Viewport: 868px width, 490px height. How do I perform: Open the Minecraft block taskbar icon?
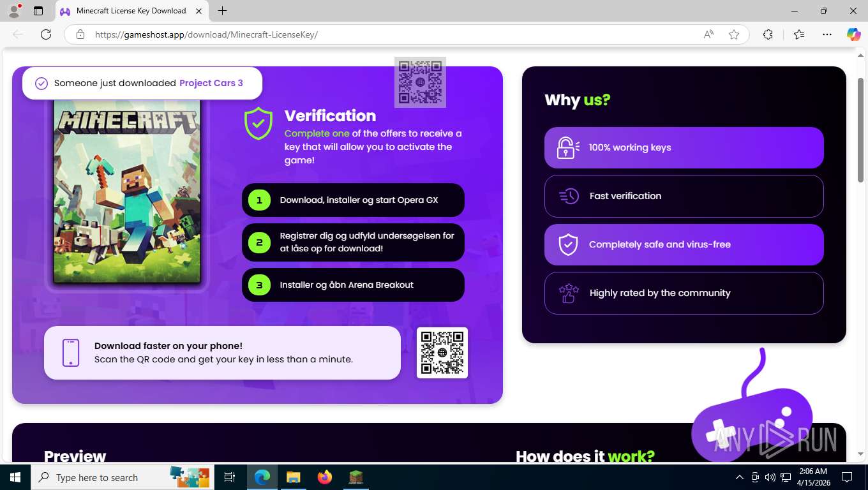355,477
